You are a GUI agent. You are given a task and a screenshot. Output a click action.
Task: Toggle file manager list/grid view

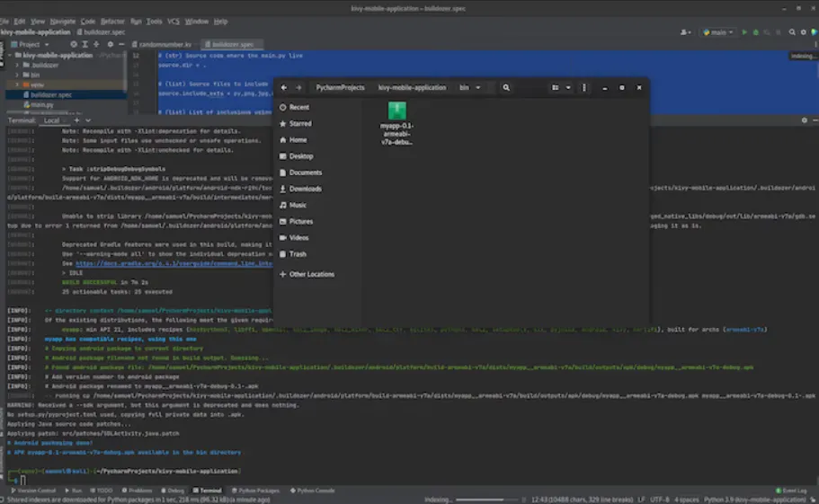556,88
